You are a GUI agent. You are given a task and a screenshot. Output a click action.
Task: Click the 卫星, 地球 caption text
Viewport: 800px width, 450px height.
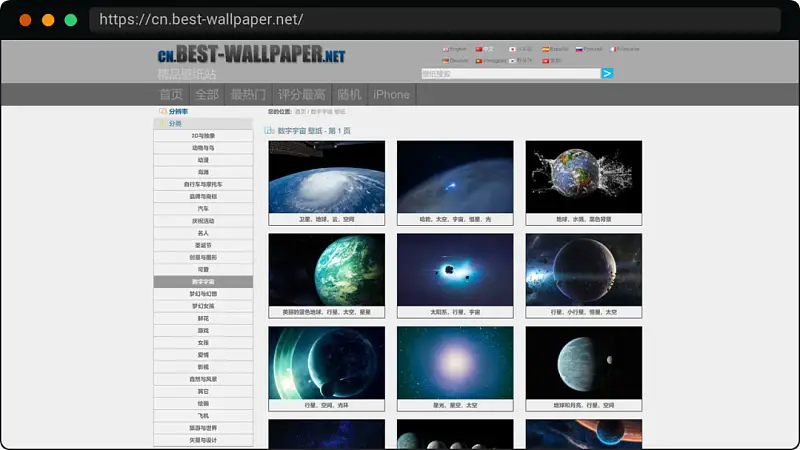point(327,219)
